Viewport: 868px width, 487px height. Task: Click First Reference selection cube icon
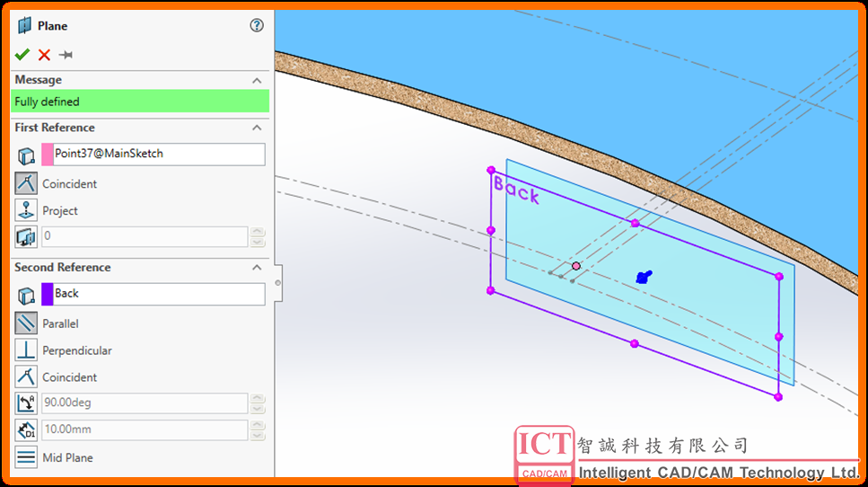(26, 155)
